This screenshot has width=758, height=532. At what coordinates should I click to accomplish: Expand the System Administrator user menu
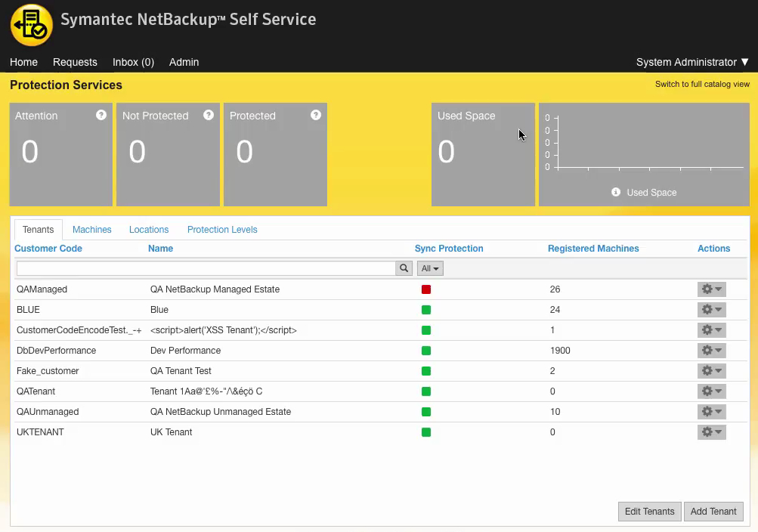tap(692, 62)
